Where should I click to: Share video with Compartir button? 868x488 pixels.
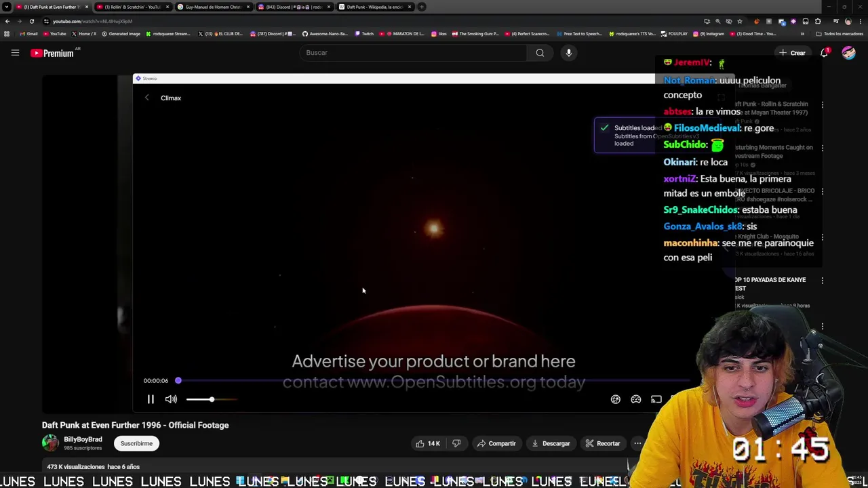click(x=496, y=443)
